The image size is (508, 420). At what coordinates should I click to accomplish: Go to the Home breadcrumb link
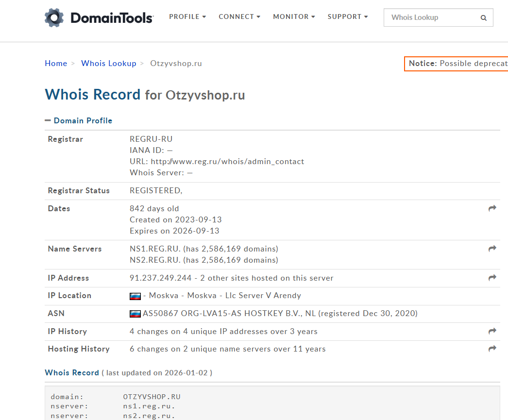tap(56, 63)
